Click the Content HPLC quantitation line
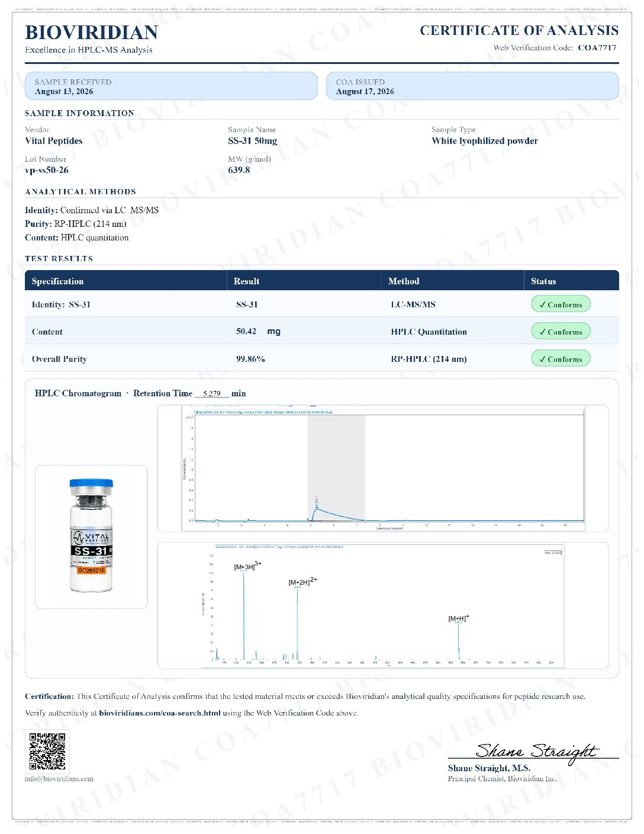 (77, 238)
